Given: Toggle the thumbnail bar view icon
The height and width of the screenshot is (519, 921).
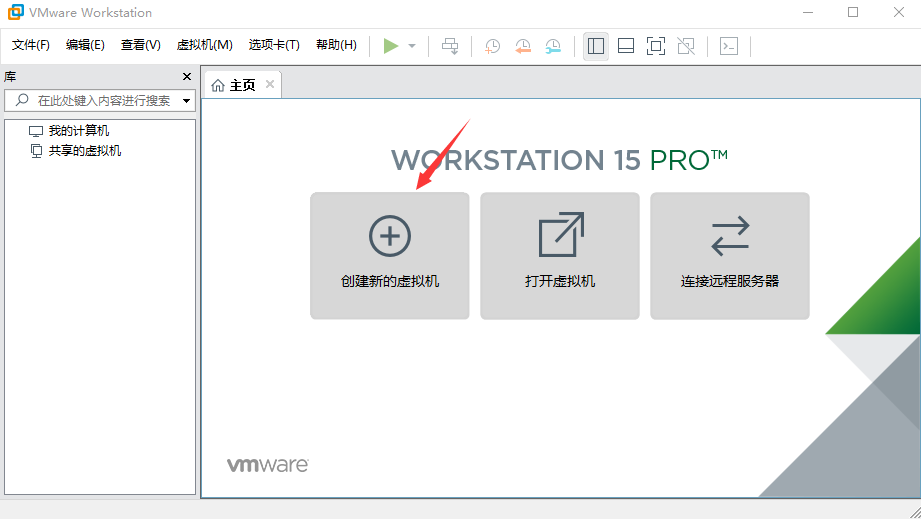Looking at the screenshot, I should tap(626, 46).
